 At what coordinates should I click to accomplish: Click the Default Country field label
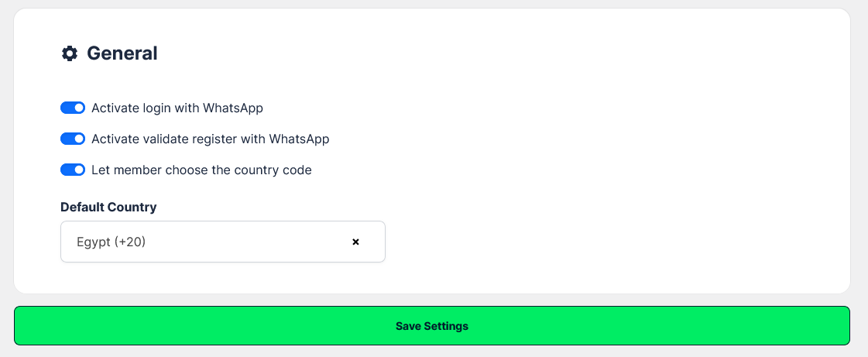tap(108, 207)
